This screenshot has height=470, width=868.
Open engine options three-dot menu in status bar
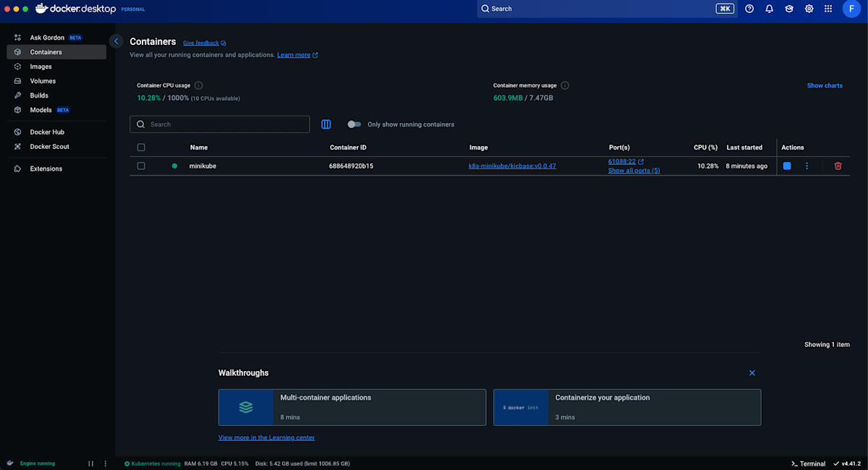coord(106,463)
